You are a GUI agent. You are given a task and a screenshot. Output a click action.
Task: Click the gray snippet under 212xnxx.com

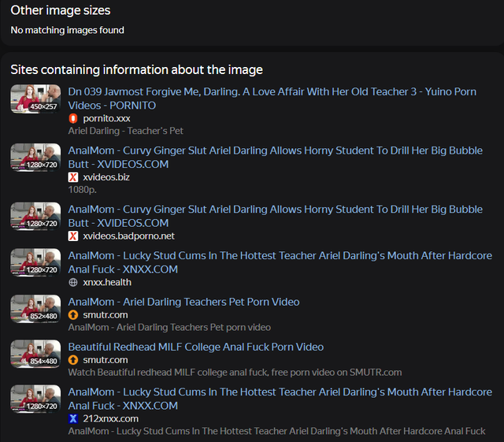tap(276, 431)
